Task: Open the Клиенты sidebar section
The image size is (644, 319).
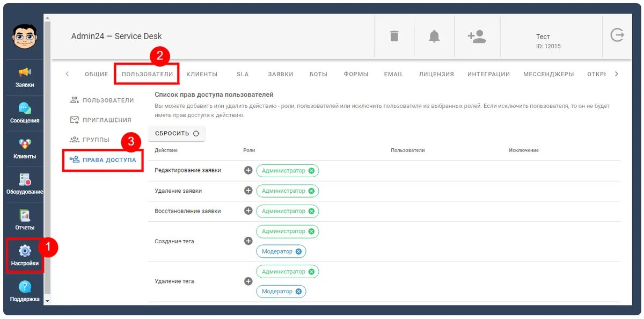Action: (x=25, y=149)
